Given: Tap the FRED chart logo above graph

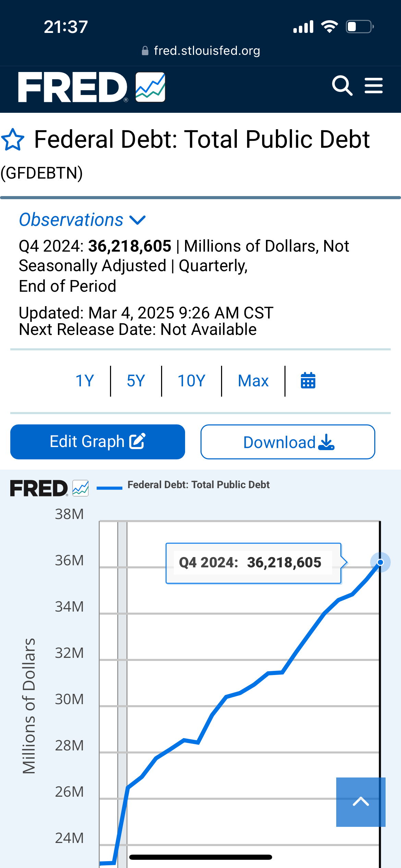Looking at the screenshot, I should pyautogui.click(x=49, y=488).
